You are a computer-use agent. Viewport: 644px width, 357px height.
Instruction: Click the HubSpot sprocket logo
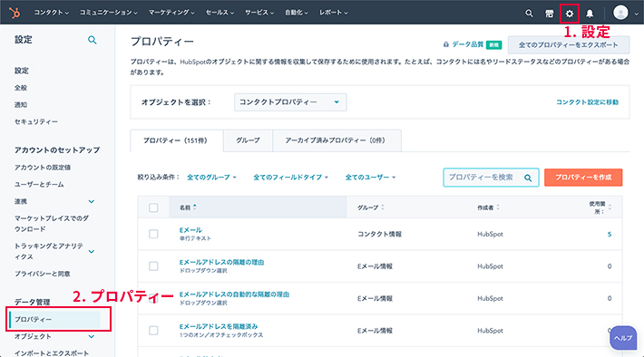click(x=15, y=13)
